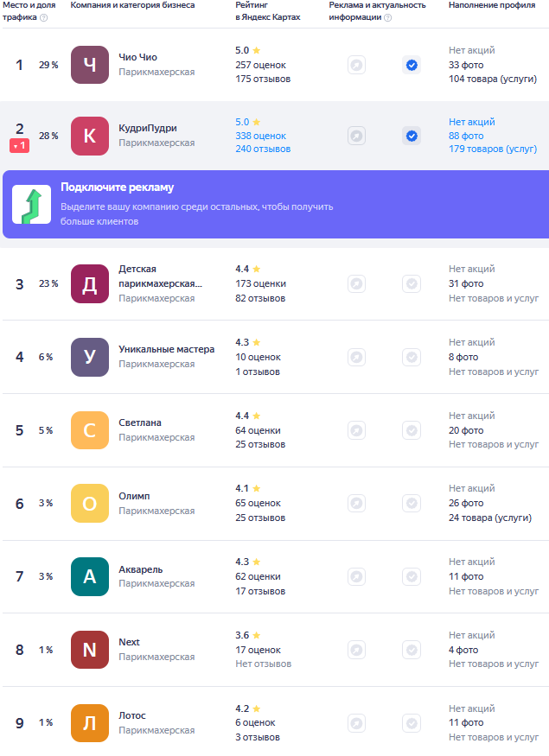Click 173 оценки for Детская парикмахерская
549x756 pixels.
(x=260, y=283)
